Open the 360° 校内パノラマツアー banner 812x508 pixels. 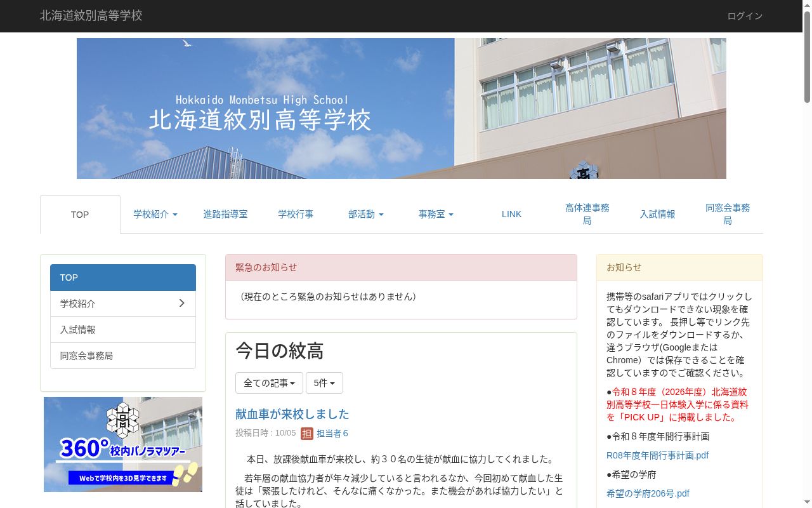click(x=123, y=444)
